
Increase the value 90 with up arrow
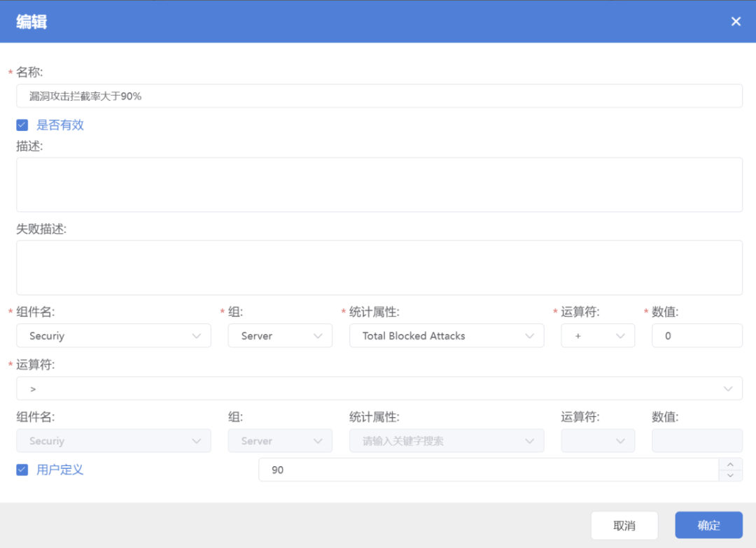click(x=730, y=464)
